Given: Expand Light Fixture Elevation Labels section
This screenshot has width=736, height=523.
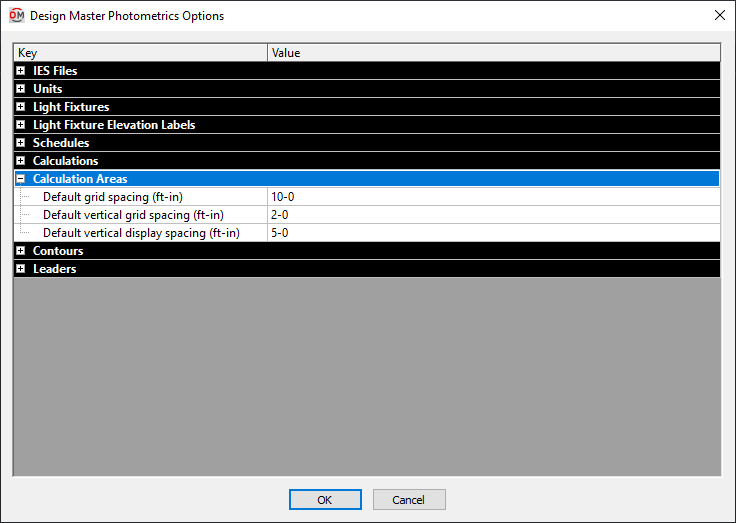Looking at the screenshot, I should pyautogui.click(x=21, y=125).
